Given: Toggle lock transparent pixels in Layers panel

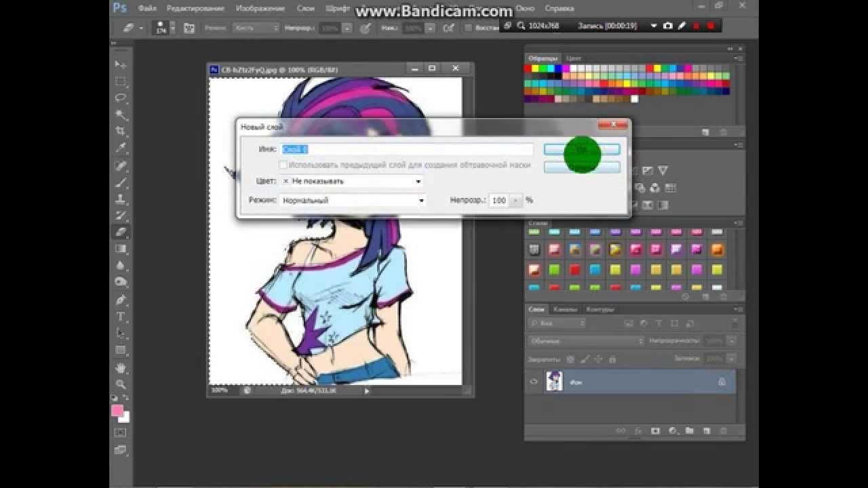Looking at the screenshot, I should coord(570,359).
